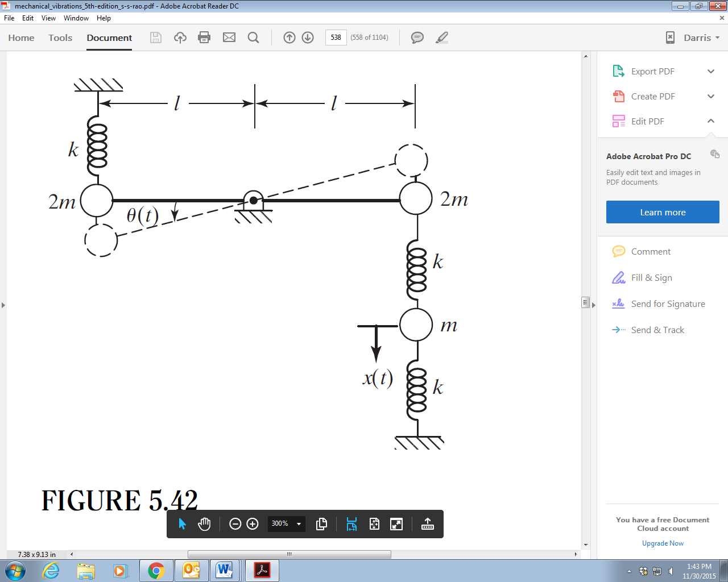This screenshot has width=728, height=582.
Task: Open the View menu
Action: point(48,18)
